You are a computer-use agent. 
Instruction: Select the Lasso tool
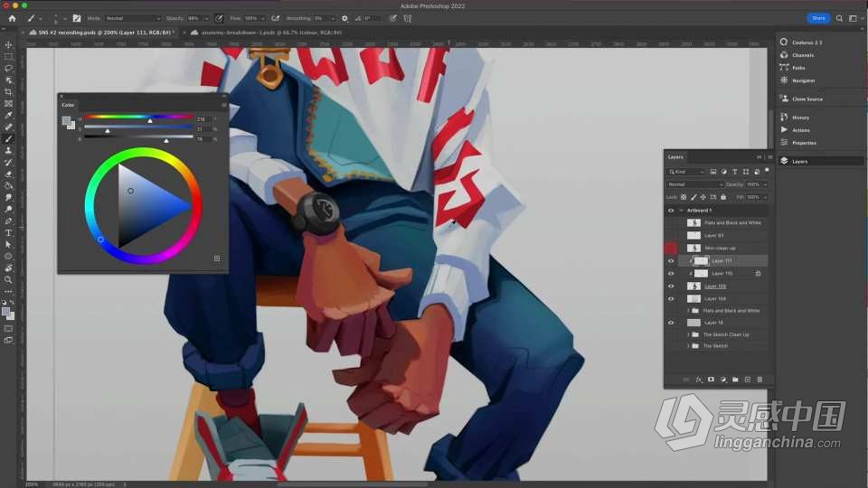[8, 68]
